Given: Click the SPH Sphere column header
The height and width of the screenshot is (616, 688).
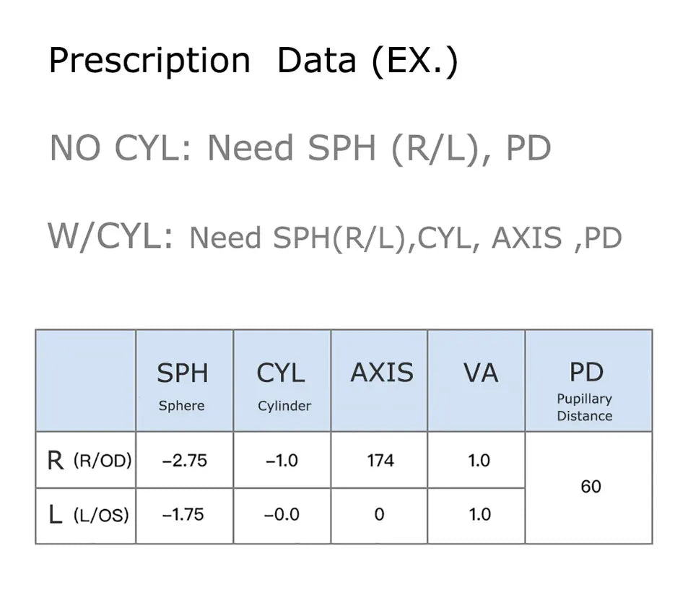Looking at the screenshot, I should click(x=183, y=381).
